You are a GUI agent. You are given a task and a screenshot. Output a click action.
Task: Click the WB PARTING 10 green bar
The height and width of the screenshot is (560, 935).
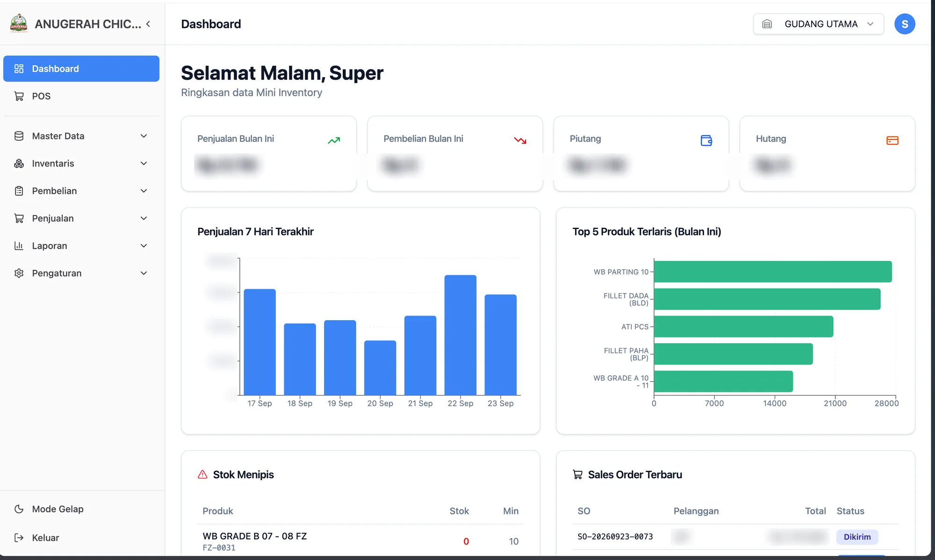click(x=773, y=272)
